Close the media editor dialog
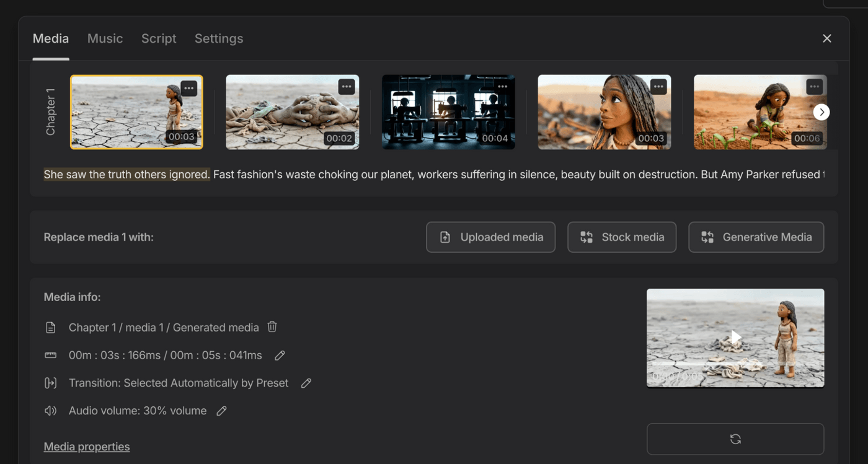The height and width of the screenshot is (464, 868). click(826, 38)
